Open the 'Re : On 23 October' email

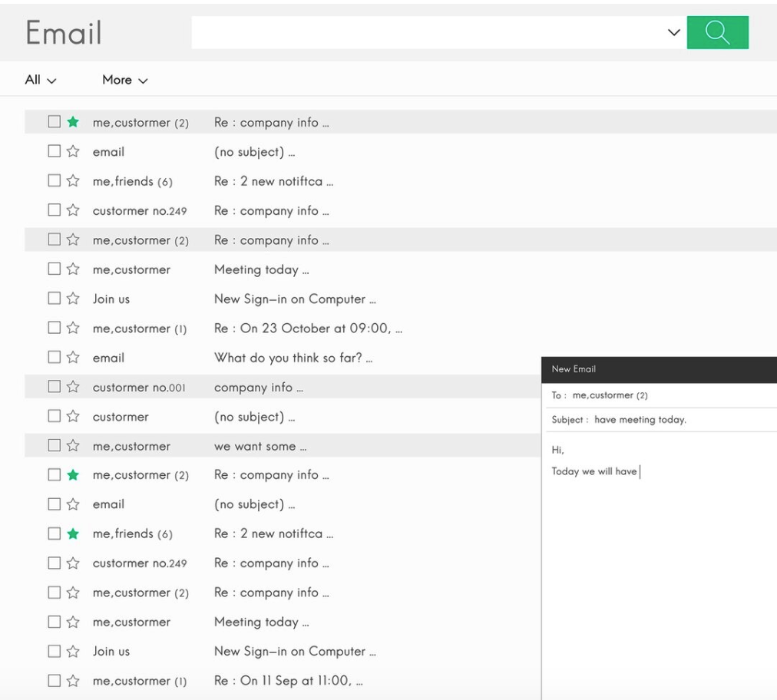coord(307,329)
